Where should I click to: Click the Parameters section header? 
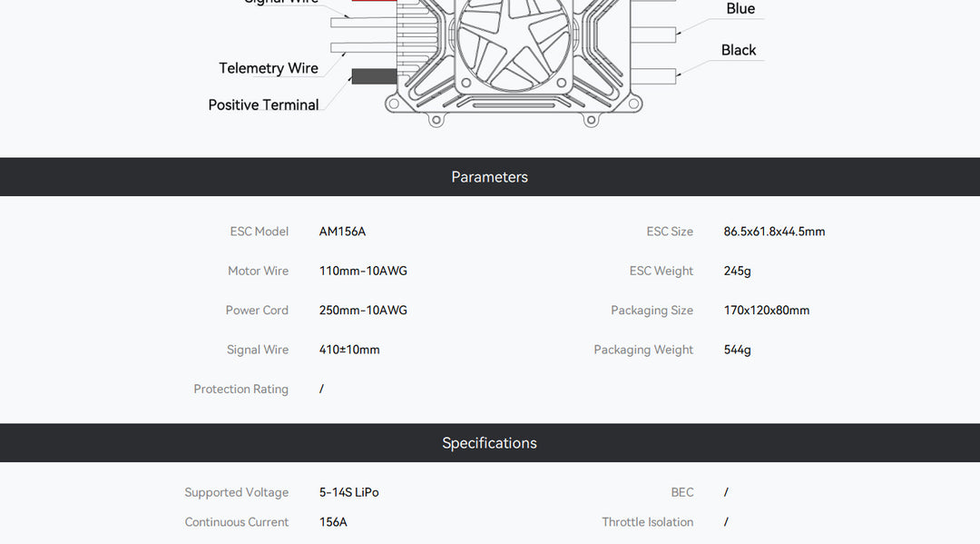coord(489,177)
